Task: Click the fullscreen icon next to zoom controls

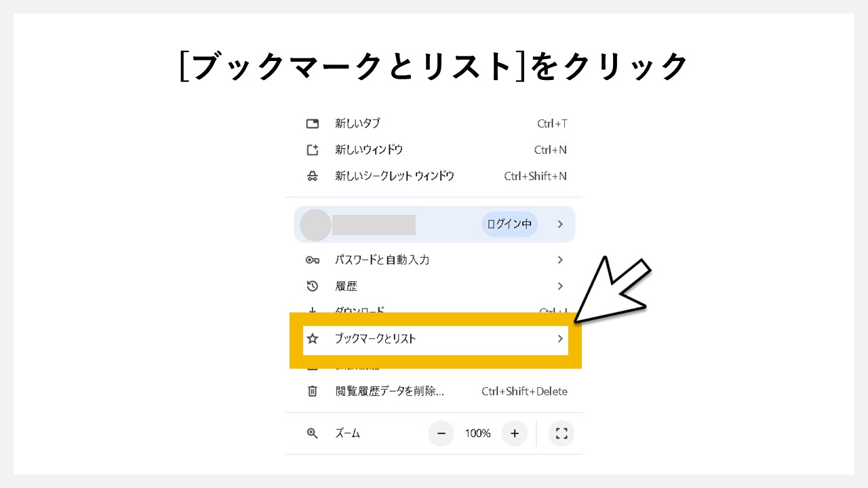Action: (x=561, y=433)
